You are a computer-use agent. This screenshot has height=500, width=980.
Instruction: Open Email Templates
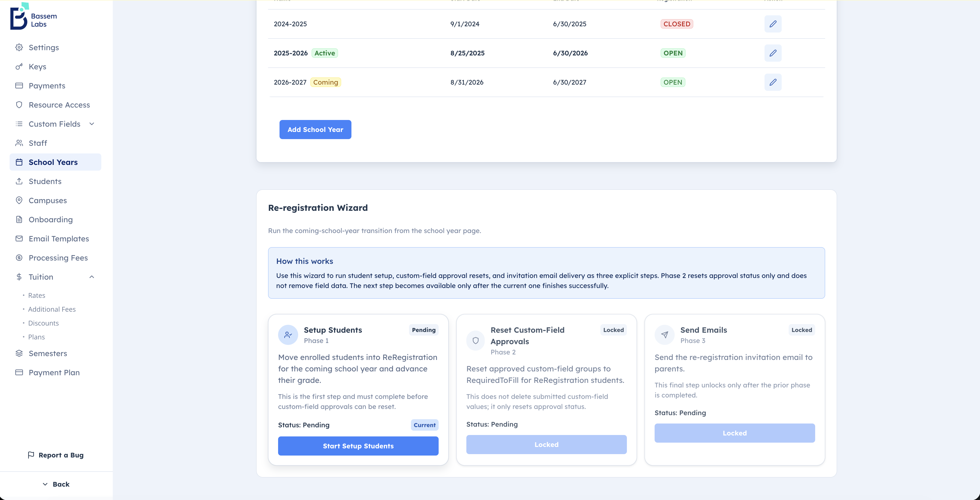pos(55,239)
